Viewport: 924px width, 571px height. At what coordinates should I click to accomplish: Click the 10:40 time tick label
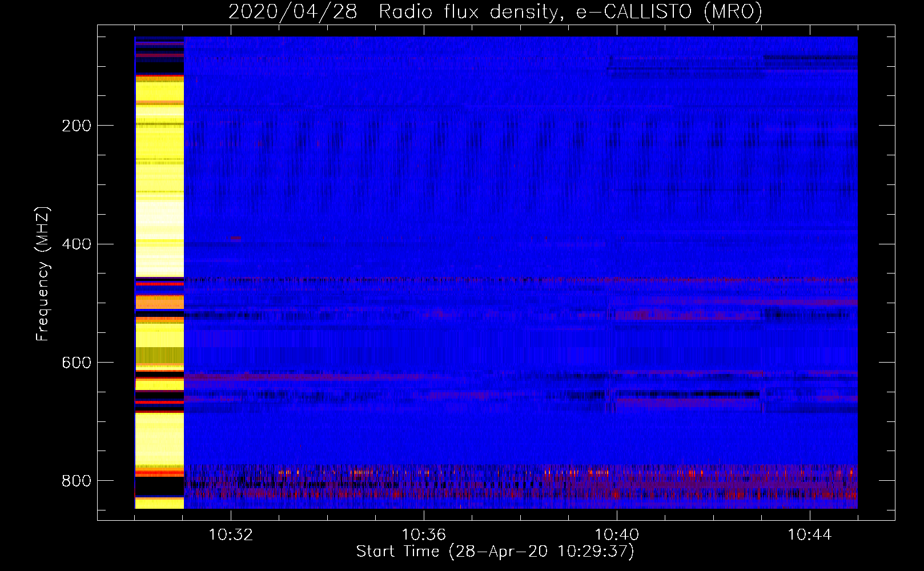pyautogui.click(x=617, y=535)
